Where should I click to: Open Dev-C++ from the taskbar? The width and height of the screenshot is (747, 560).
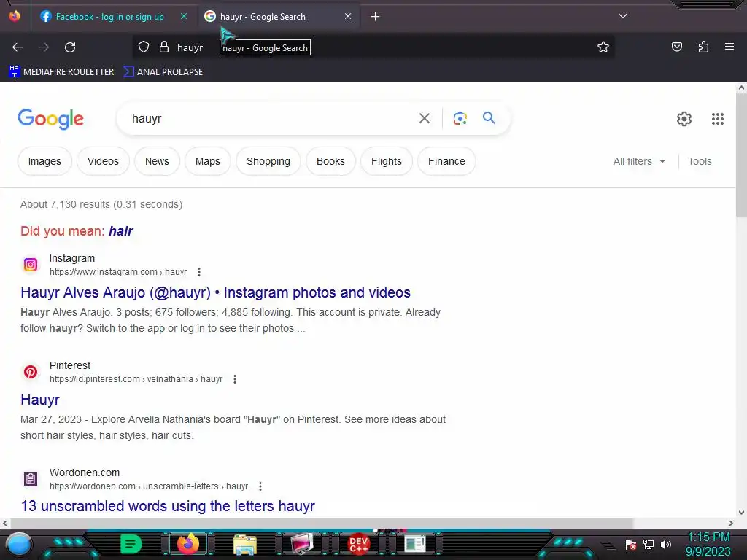tap(358, 544)
